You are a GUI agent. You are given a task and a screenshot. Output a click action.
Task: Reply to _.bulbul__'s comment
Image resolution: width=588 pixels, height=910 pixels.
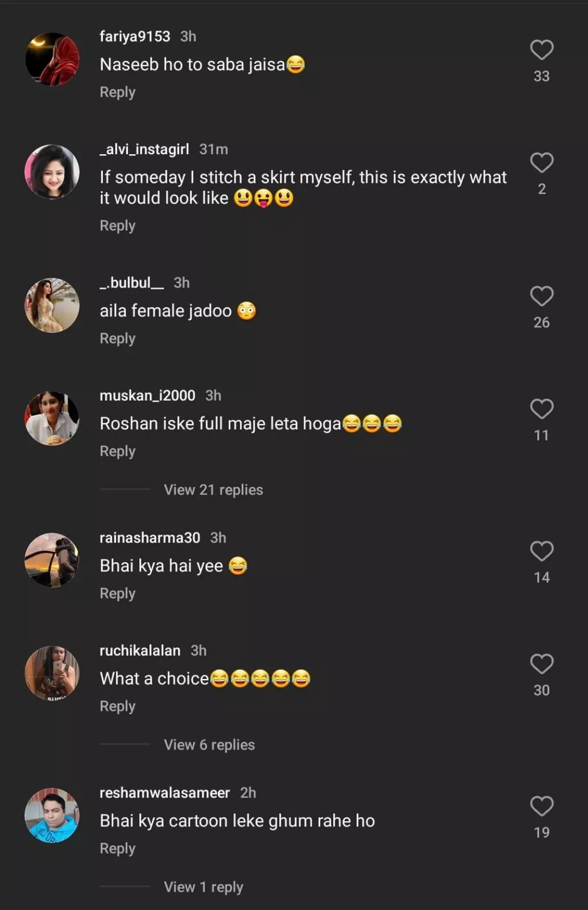pos(118,339)
